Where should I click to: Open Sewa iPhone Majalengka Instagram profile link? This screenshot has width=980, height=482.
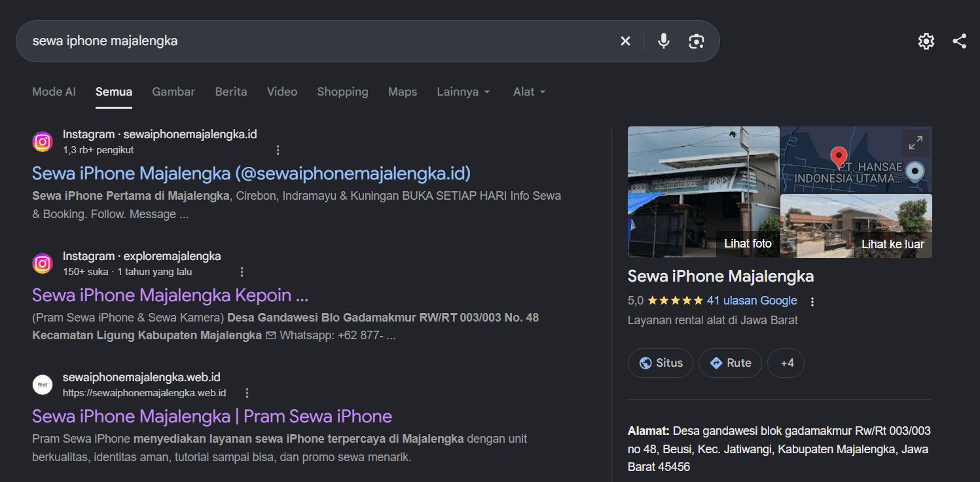tap(251, 174)
